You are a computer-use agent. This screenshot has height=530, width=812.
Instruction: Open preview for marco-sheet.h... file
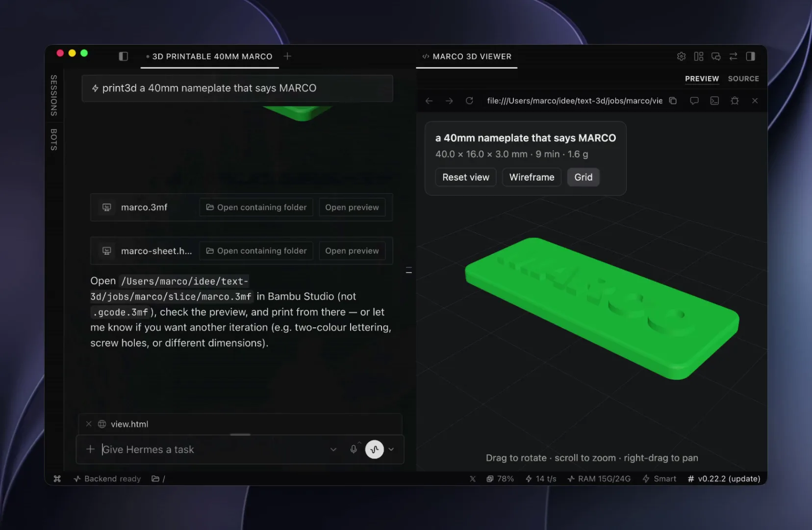point(352,251)
